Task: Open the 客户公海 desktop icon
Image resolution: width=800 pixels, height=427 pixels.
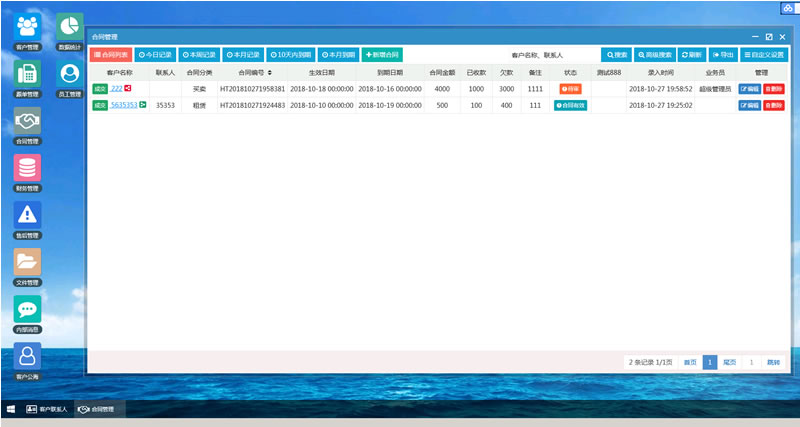Action: pos(27,357)
